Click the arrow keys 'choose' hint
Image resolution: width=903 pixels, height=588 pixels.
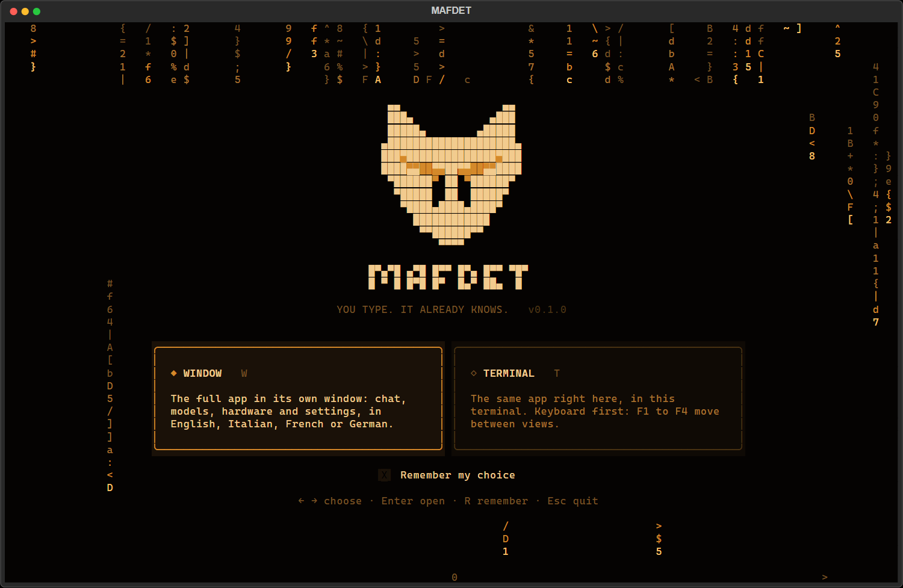[x=330, y=501]
